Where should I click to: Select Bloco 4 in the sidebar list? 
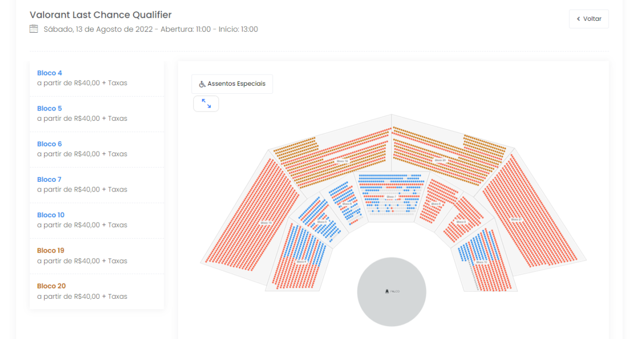(x=49, y=73)
